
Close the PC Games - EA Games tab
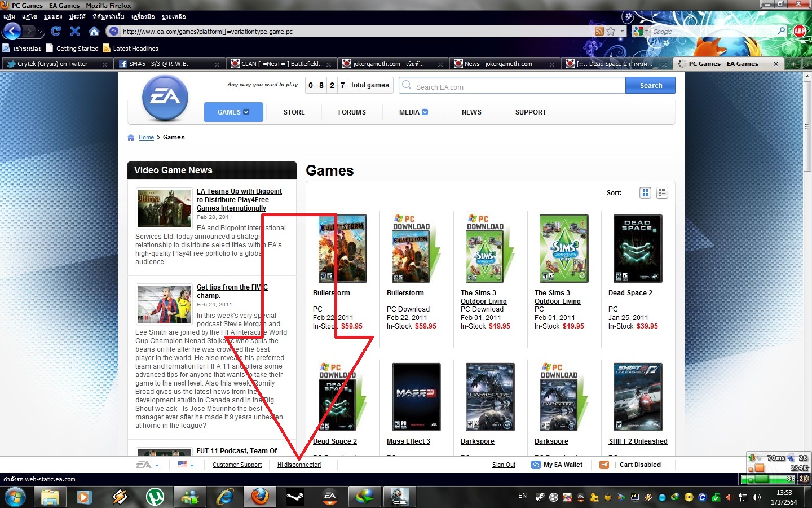tap(776, 64)
